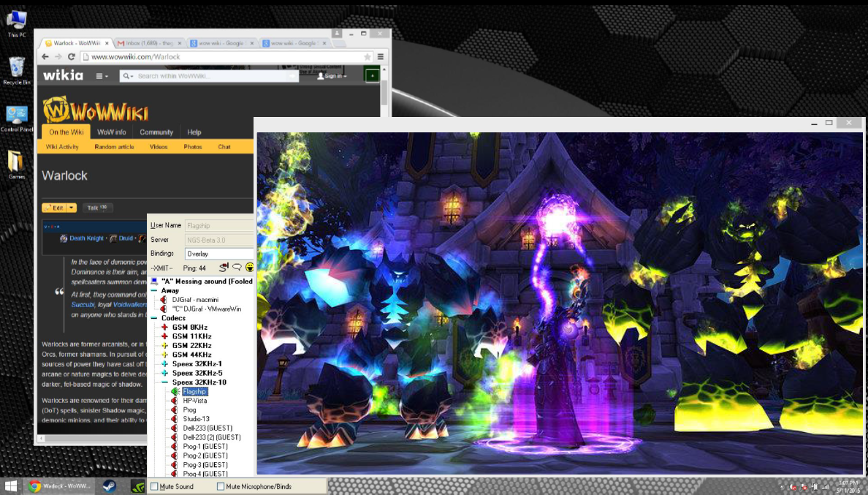Click Search within WoWWiki field
868x495 pixels.
point(209,76)
